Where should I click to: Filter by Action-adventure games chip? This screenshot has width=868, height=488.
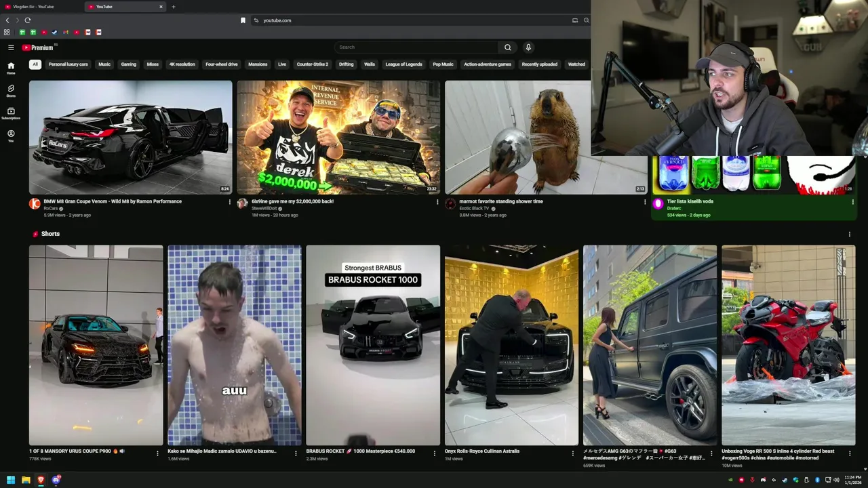pos(488,64)
